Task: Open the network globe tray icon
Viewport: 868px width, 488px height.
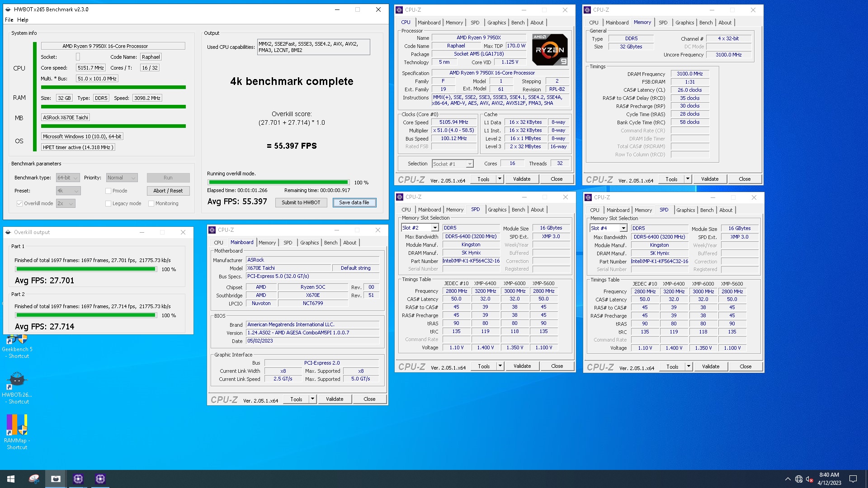Action: click(x=799, y=479)
